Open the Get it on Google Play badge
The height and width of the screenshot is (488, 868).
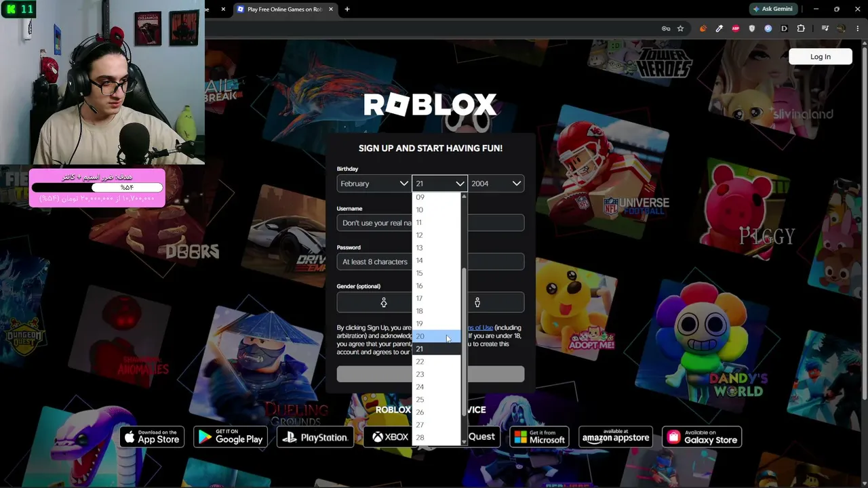point(231,437)
